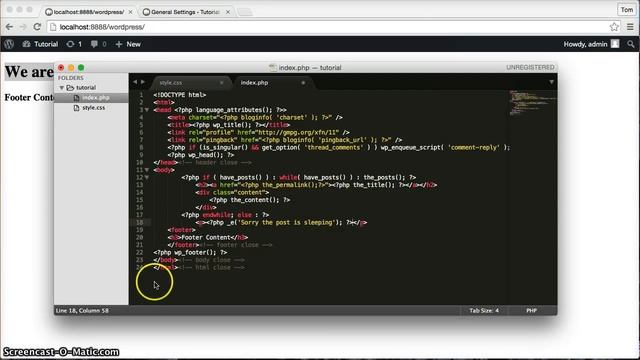
Task: Click line number 18 in the gutter
Action: click(140, 222)
